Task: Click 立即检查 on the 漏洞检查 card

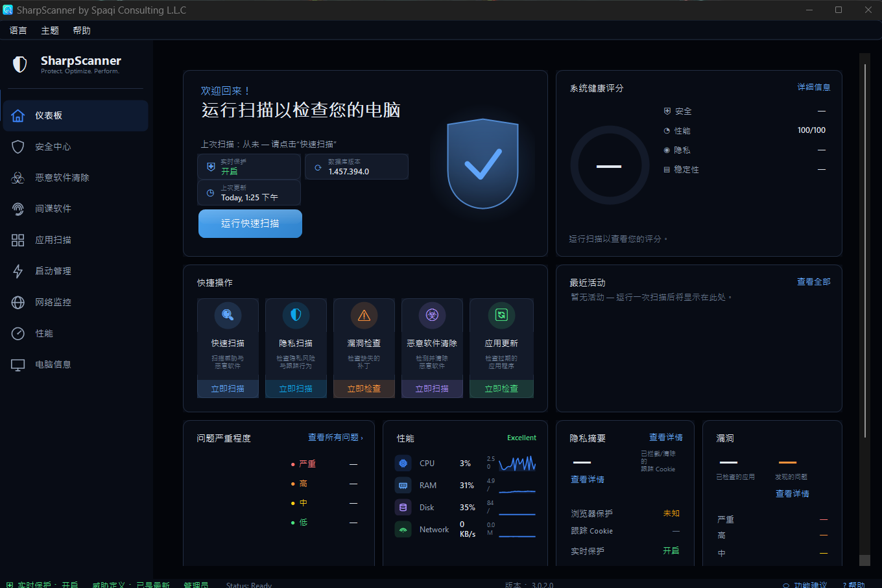Action: pos(364,389)
